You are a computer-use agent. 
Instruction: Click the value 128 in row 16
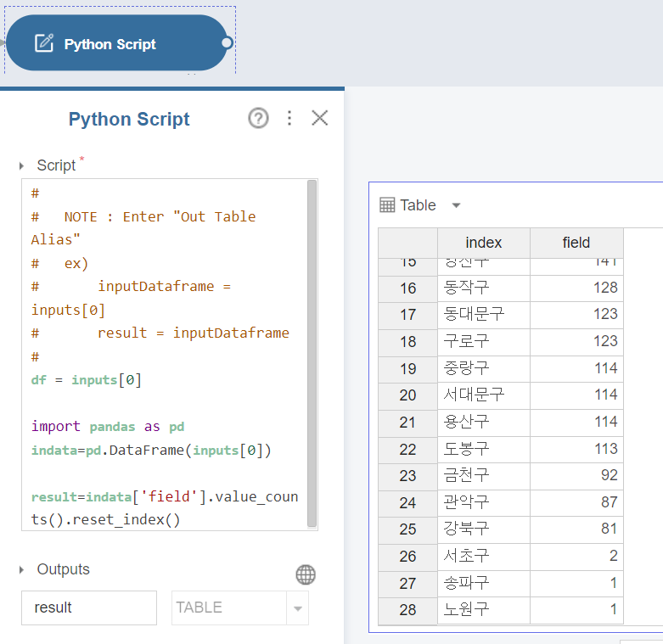click(x=605, y=288)
